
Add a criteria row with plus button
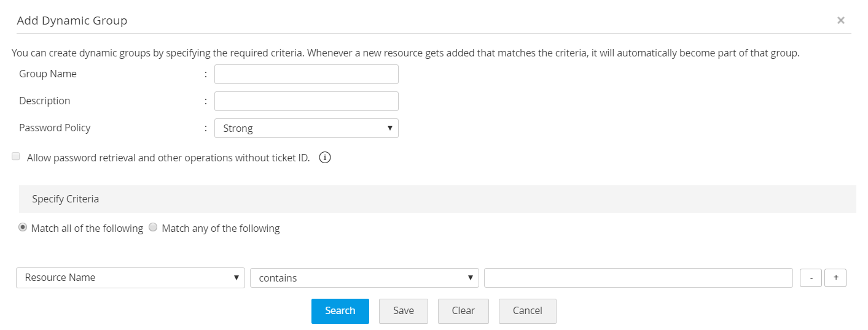click(x=835, y=278)
